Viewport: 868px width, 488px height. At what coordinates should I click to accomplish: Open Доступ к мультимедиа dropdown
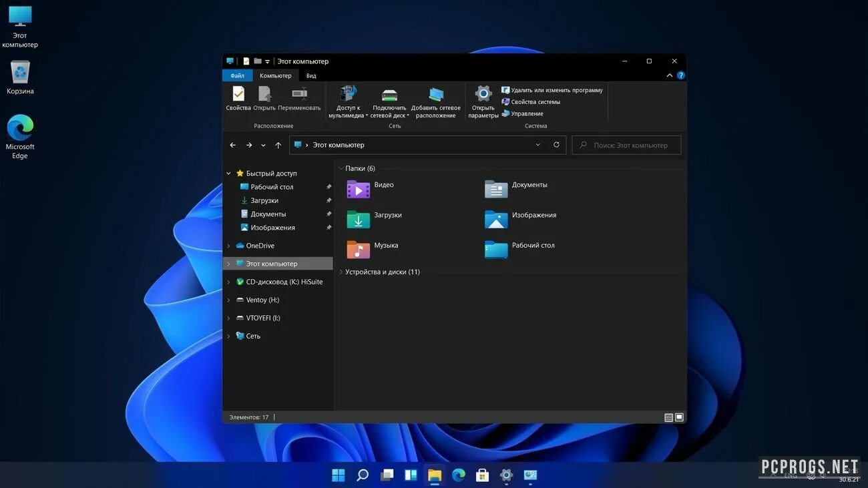pyautogui.click(x=348, y=102)
